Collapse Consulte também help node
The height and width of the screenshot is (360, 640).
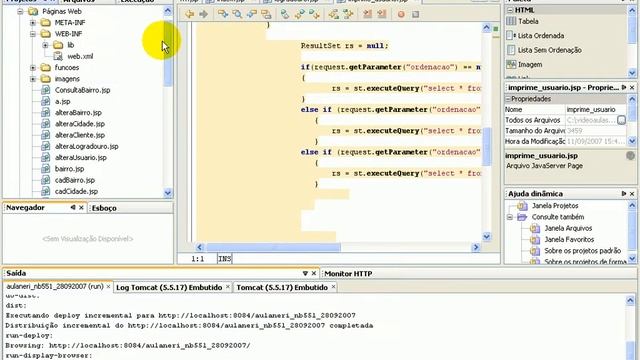[x=510, y=217]
